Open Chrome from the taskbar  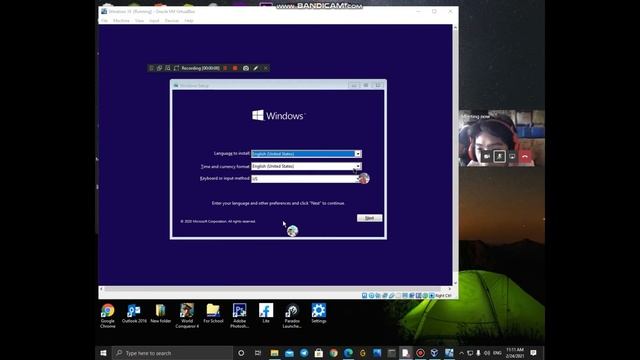(333, 353)
